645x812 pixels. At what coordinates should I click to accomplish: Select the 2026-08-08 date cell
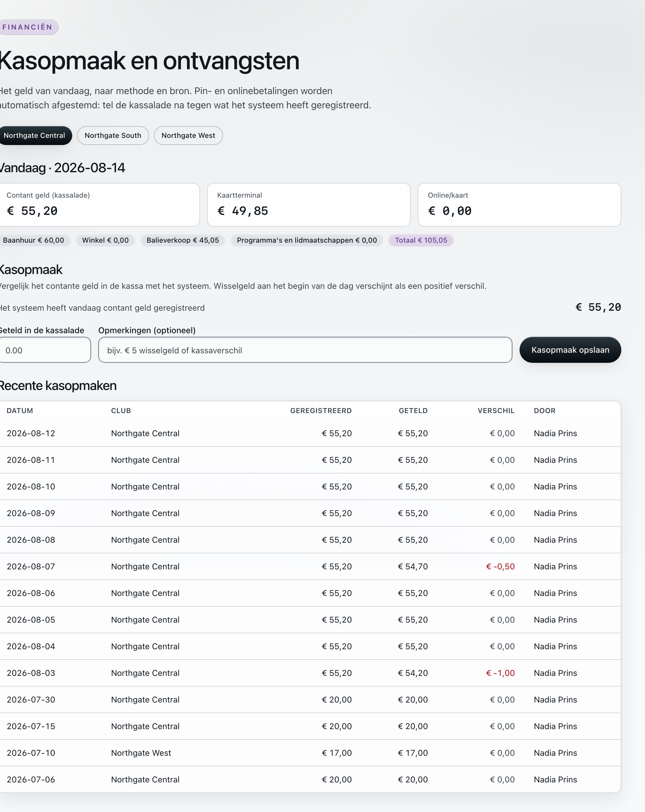(31, 540)
